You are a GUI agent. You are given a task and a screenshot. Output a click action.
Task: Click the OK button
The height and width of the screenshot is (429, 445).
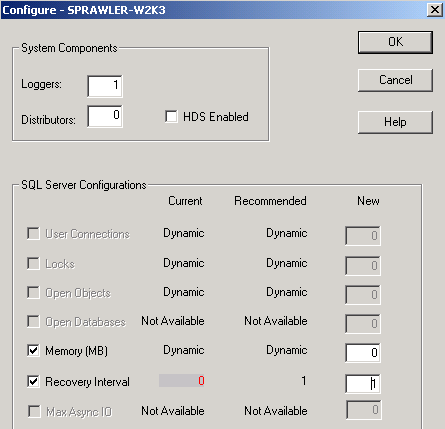coord(395,42)
